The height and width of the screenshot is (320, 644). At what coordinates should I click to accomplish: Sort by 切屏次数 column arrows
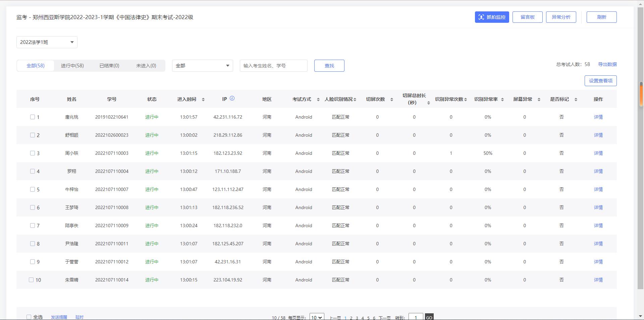(x=391, y=100)
